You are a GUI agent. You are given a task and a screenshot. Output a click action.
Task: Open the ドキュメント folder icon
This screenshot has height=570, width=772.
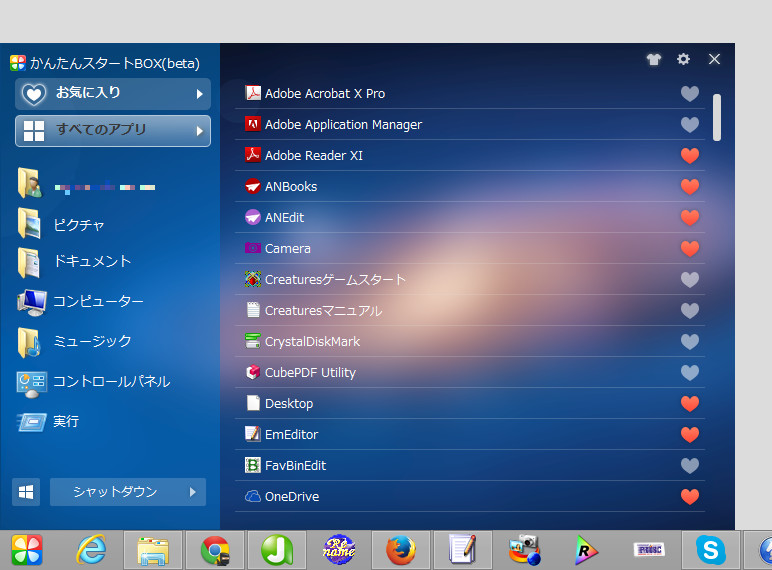coord(30,263)
